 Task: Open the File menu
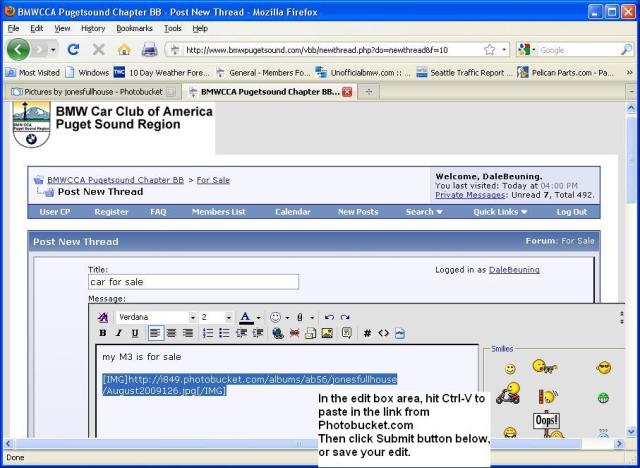pyautogui.click(x=13, y=28)
